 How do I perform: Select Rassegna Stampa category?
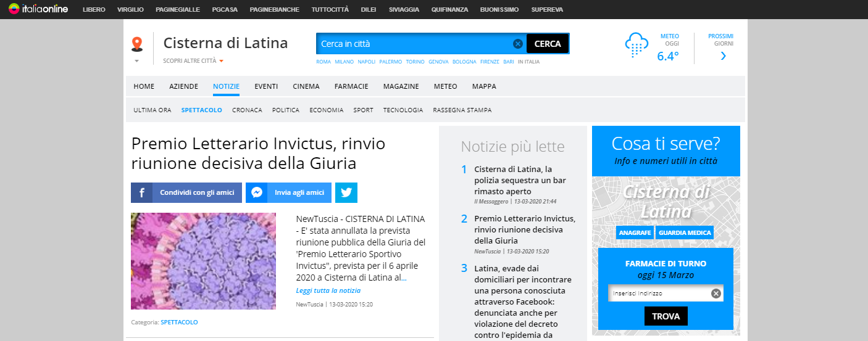(462, 110)
